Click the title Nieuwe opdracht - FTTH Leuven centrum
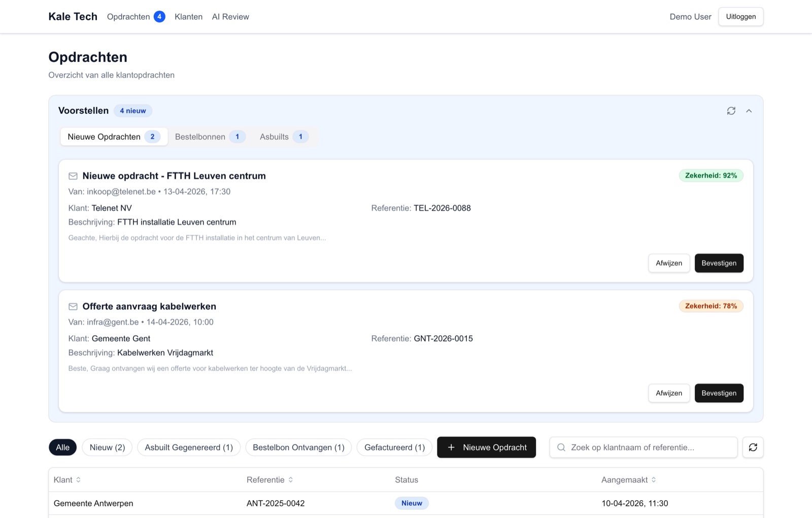Image resolution: width=812 pixels, height=518 pixels. click(x=174, y=176)
